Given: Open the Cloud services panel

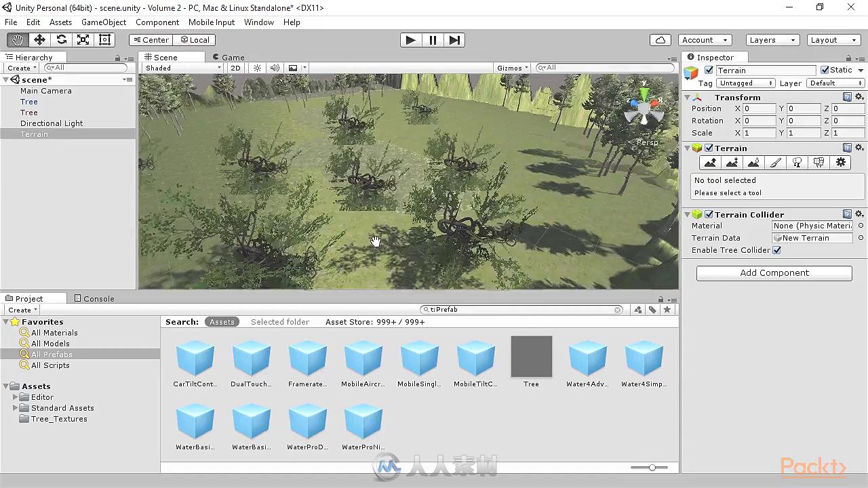Looking at the screenshot, I should (x=660, y=40).
